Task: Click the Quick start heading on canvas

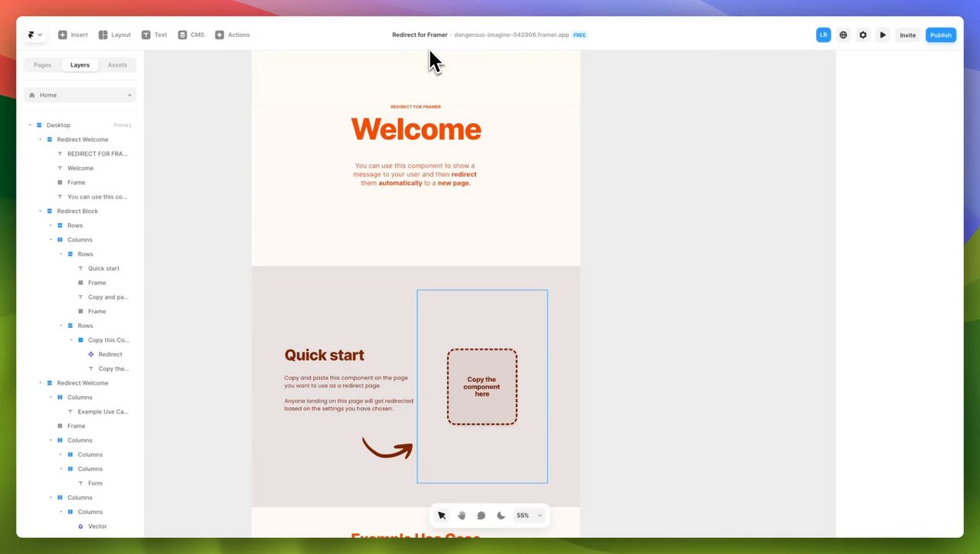Action: coord(325,355)
